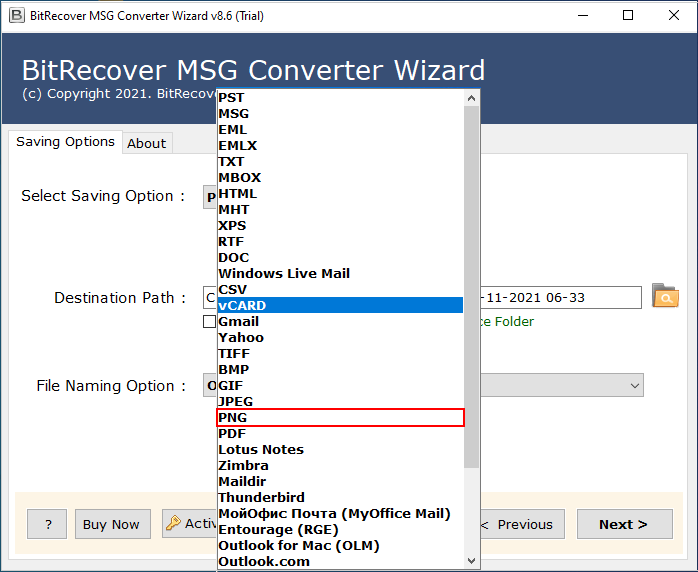
Task: Select GIF image format
Action: point(340,385)
